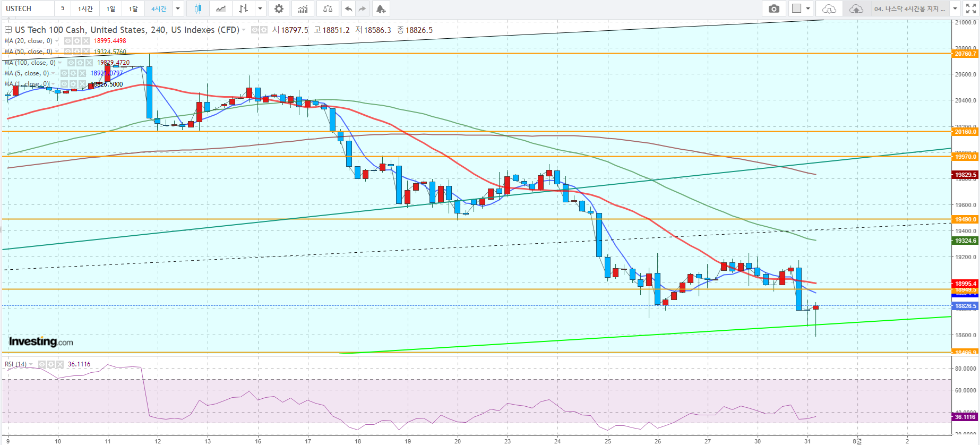
Task: Expand RSI 14 legend dropdown arrow
Action: pos(31,364)
